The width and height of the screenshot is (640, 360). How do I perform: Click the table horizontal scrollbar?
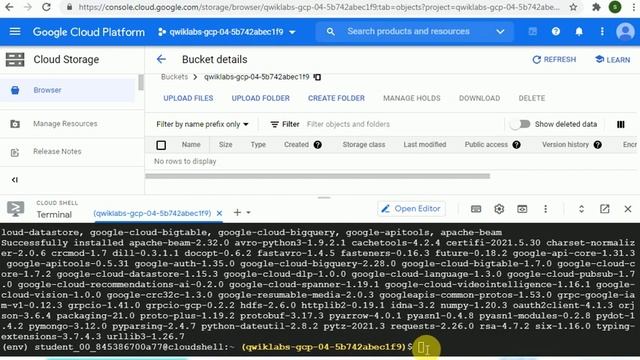click(318, 176)
